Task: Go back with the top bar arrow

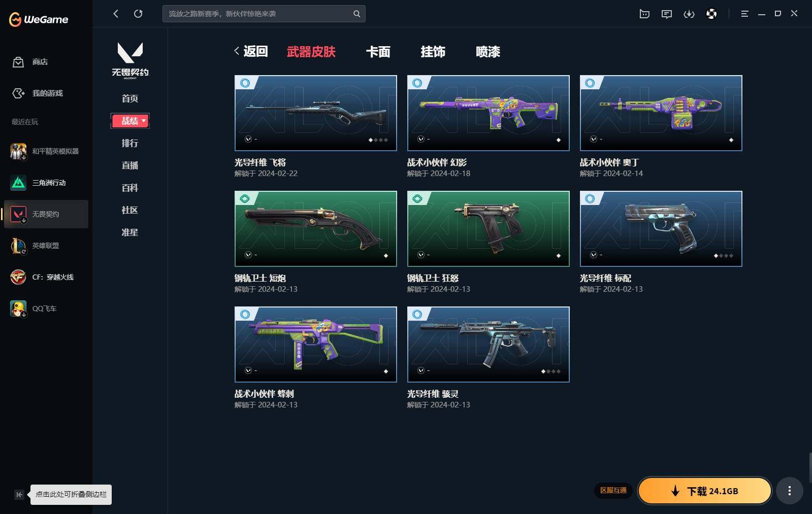Action: tap(116, 14)
